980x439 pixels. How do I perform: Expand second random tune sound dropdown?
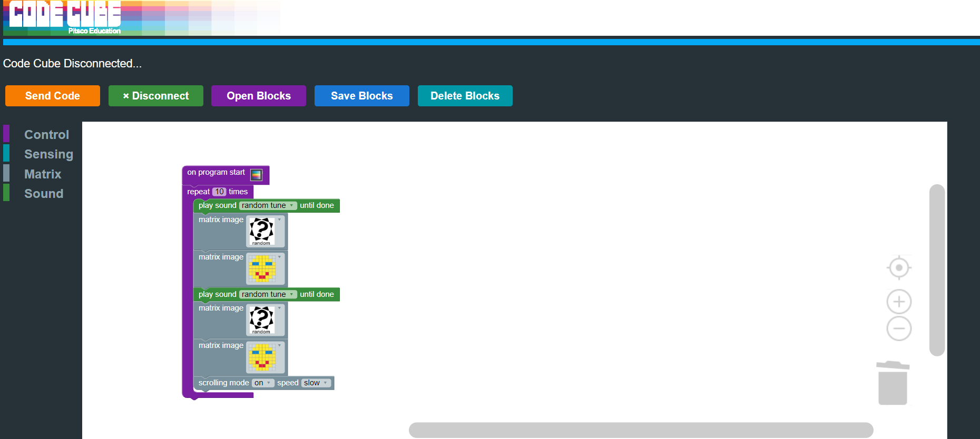click(268, 295)
